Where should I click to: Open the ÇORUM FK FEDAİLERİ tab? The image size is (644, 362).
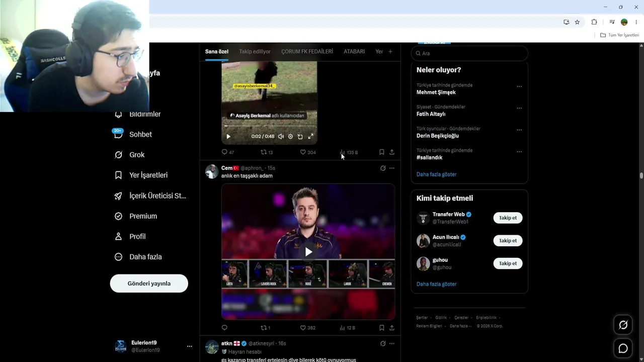(307, 51)
